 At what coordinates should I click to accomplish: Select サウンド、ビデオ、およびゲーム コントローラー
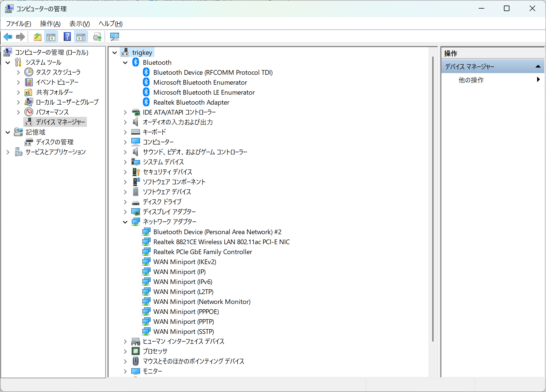pos(195,152)
